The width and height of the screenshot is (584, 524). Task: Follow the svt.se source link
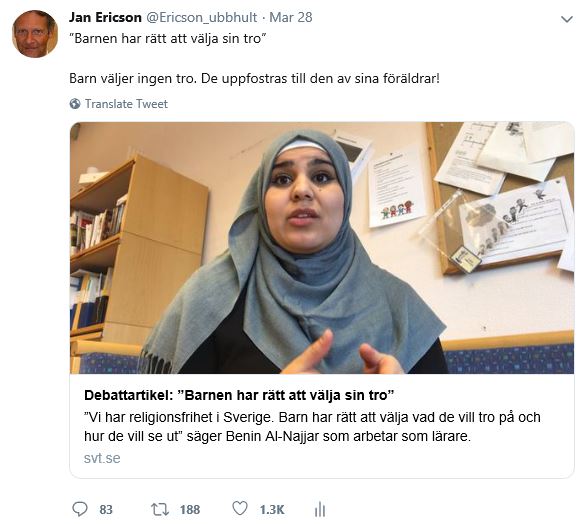pos(102,458)
